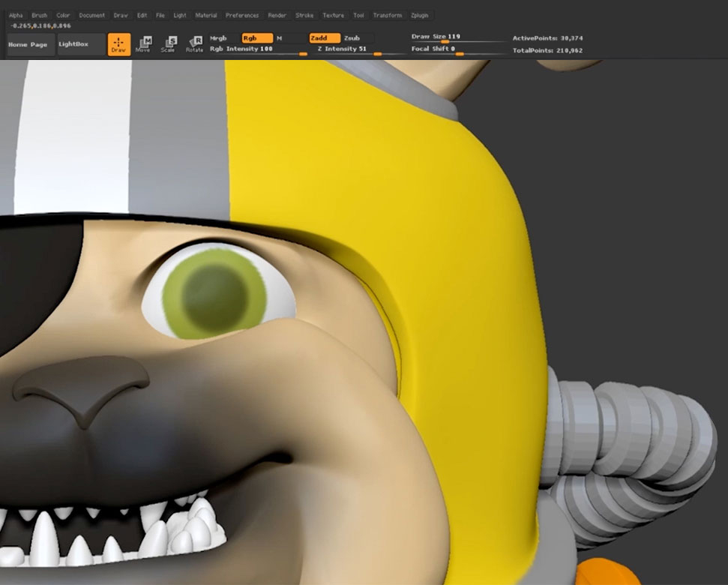Screen dimensions: 728x585
Task: Open the Color menu
Action: click(63, 15)
